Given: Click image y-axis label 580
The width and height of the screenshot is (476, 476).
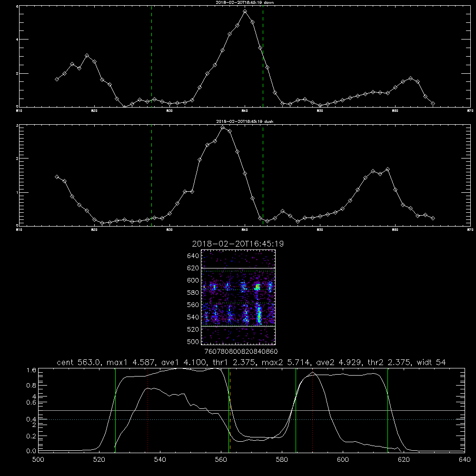Looking at the screenshot, I should [193, 293].
